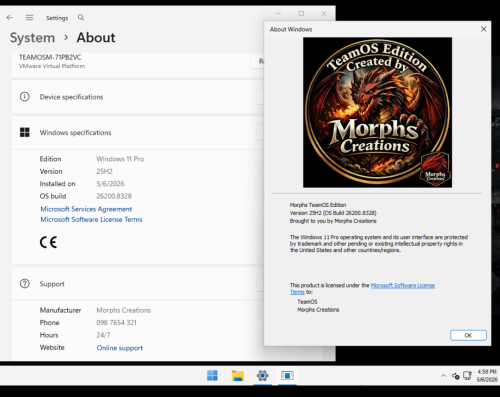Screen dimensions: 500x397
Task: Open Microsoft Software License Terms in Settings
Action: click(x=91, y=219)
